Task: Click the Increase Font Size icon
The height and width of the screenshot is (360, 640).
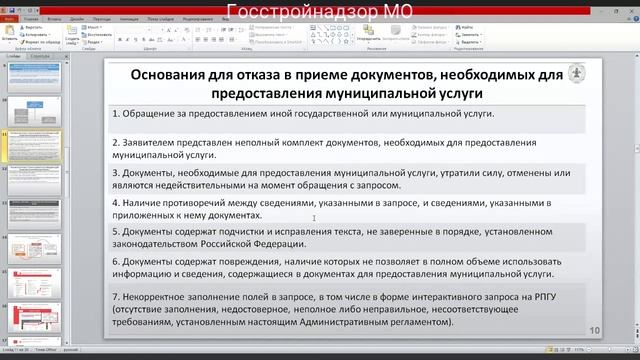Action: click(169, 30)
